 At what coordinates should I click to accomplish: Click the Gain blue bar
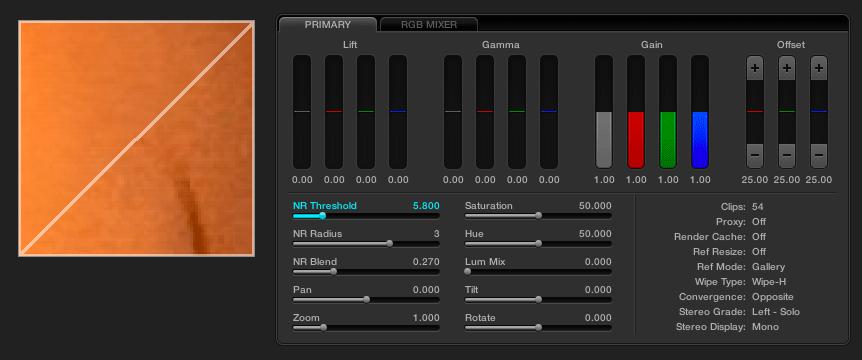point(699,112)
